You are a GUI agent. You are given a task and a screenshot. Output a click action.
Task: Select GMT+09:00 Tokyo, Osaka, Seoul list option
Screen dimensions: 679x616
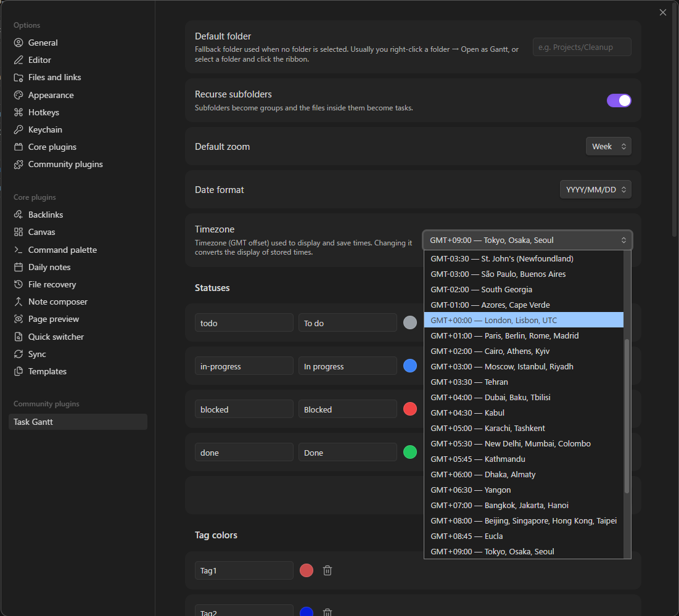tap(524, 551)
